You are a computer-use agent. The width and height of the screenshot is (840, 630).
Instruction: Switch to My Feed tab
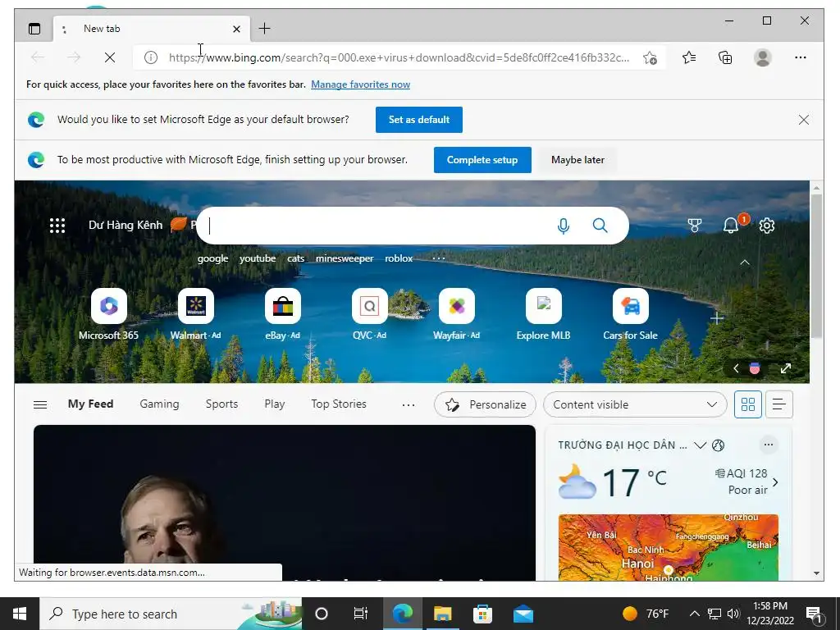coord(90,404)
